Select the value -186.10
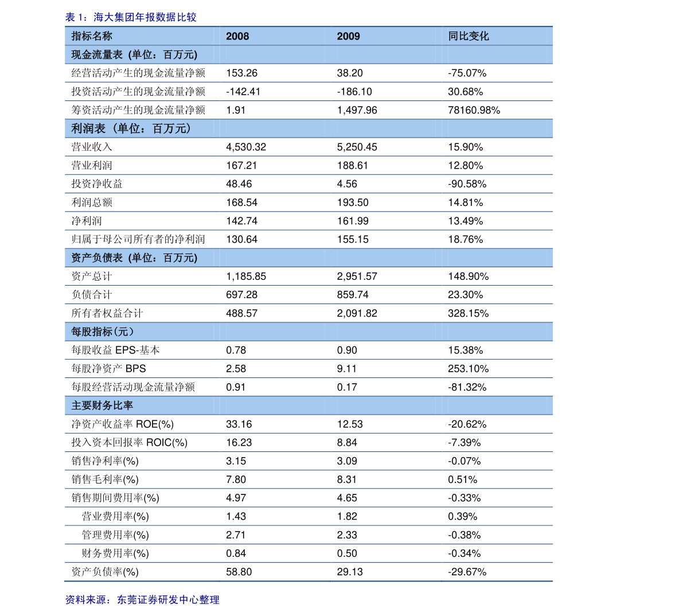The image size is (683, 616). (x=354, y=92)
